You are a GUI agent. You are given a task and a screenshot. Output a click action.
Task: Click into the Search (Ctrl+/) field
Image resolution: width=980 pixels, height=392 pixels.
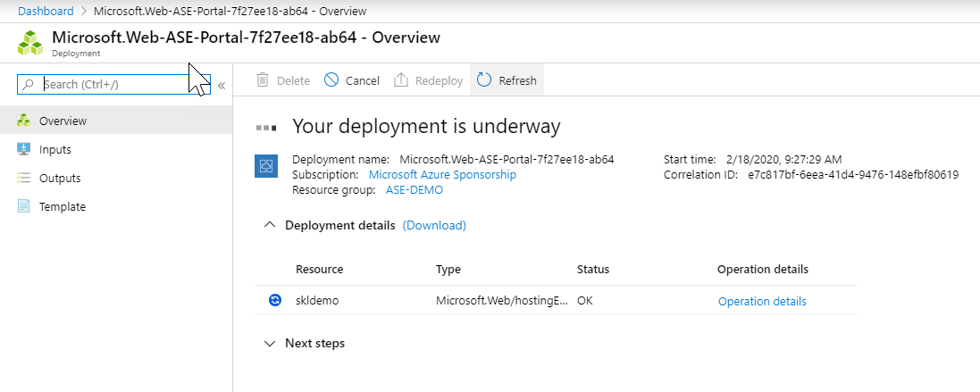point(113,85)
